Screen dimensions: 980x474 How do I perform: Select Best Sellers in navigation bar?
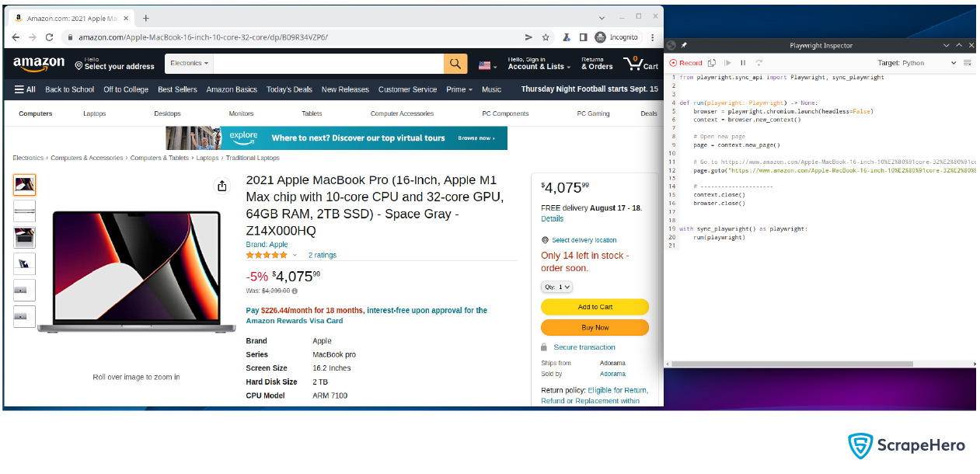[x=177, y=89]
